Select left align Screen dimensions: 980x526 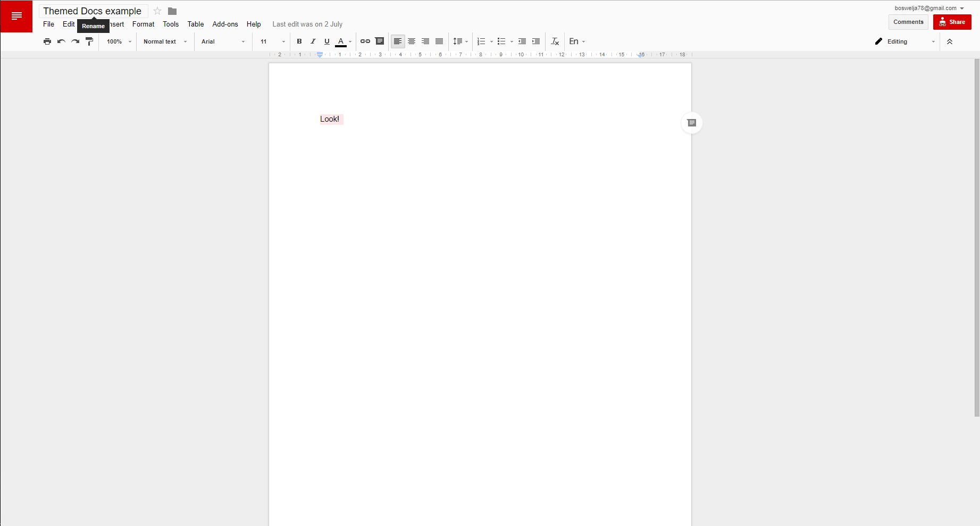[398, 41]
